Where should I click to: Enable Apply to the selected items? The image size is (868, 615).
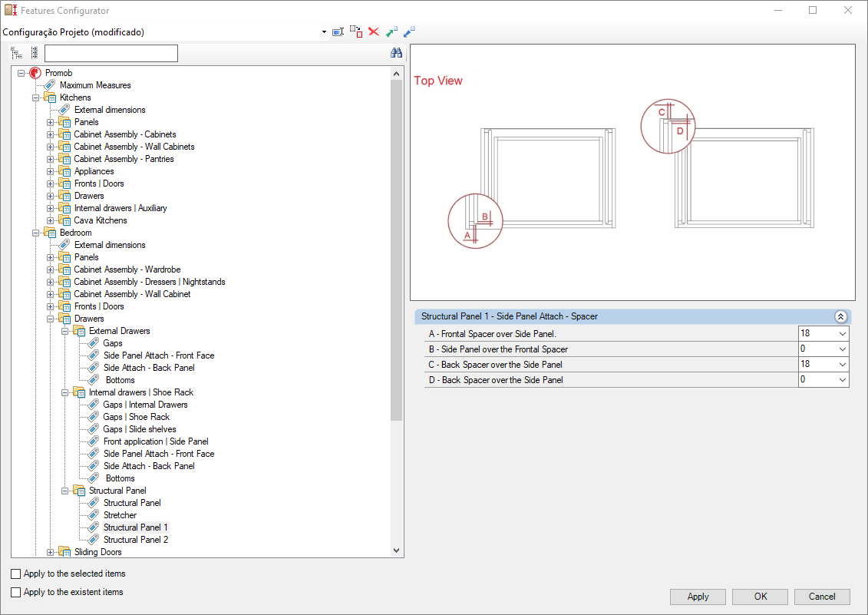pos(16,574)
